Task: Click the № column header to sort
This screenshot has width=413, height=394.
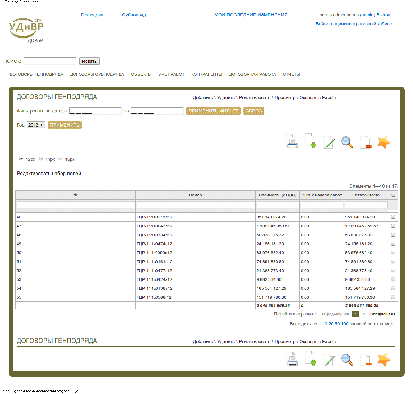Action: point(75,195)
